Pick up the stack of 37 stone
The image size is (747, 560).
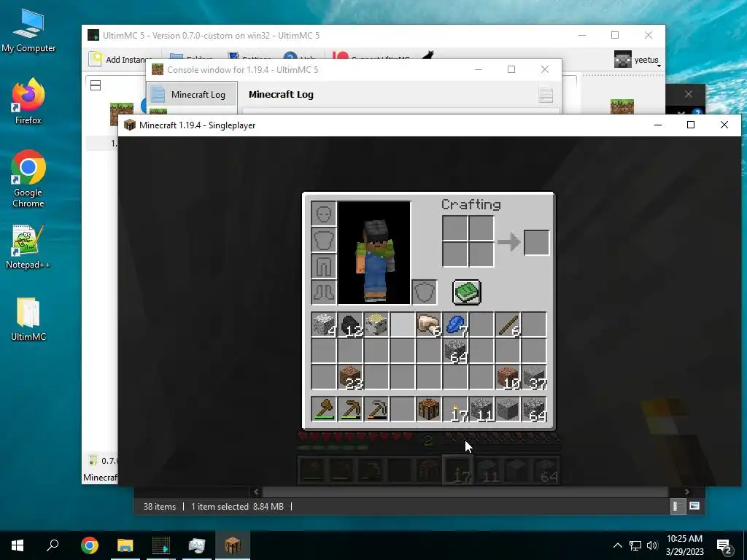pos(533,377)
